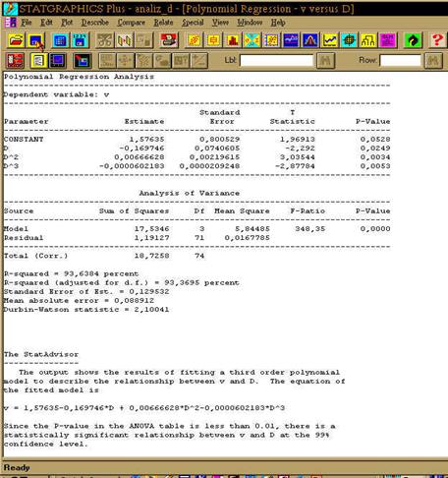Click the magenta icon left of green icon

388,40
